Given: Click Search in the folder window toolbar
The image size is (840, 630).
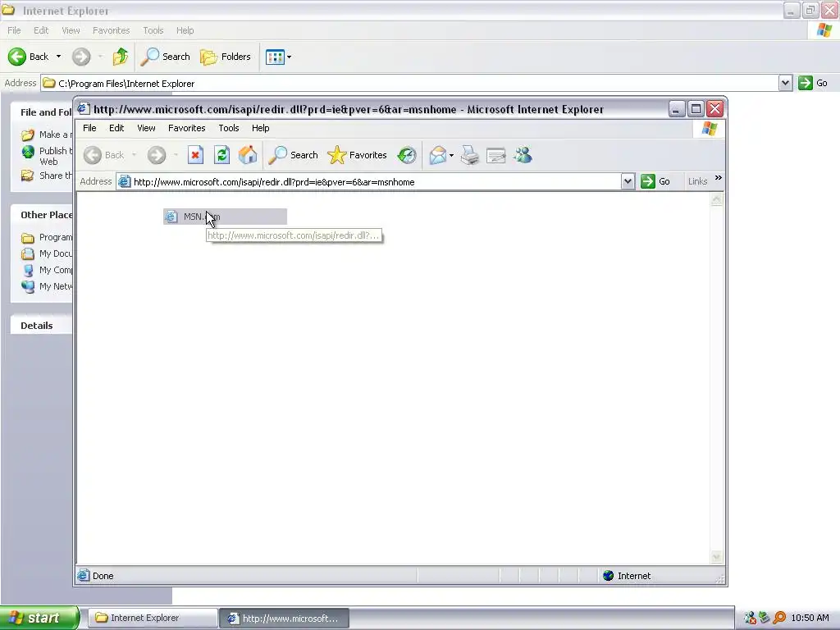Looking at the screenshot, I should 165,57.
